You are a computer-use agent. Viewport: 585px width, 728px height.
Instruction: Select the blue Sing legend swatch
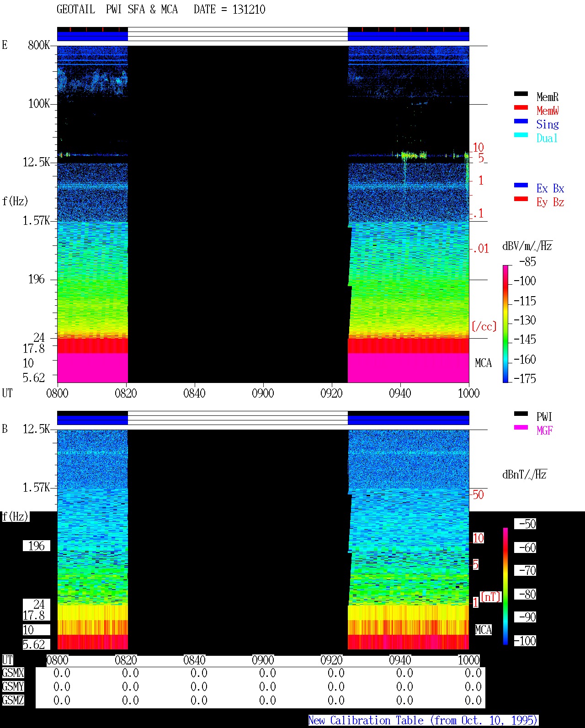click(521, 121)
